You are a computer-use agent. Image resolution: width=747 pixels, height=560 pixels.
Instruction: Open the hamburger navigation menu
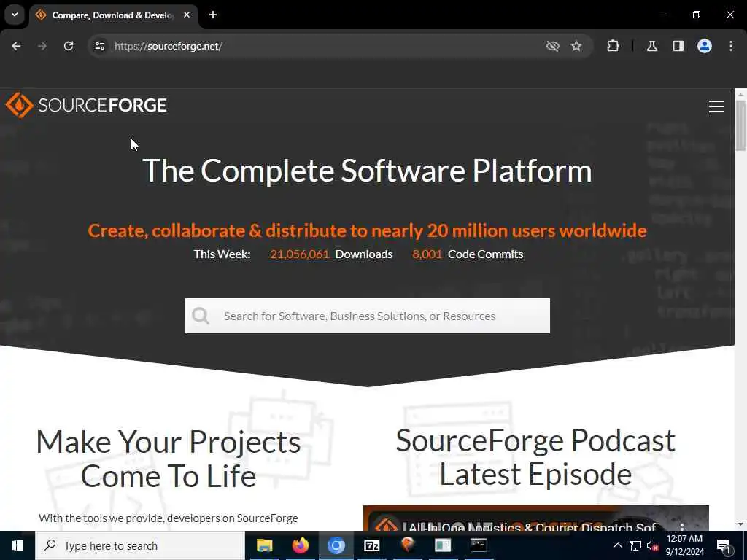tap(716, 106)
